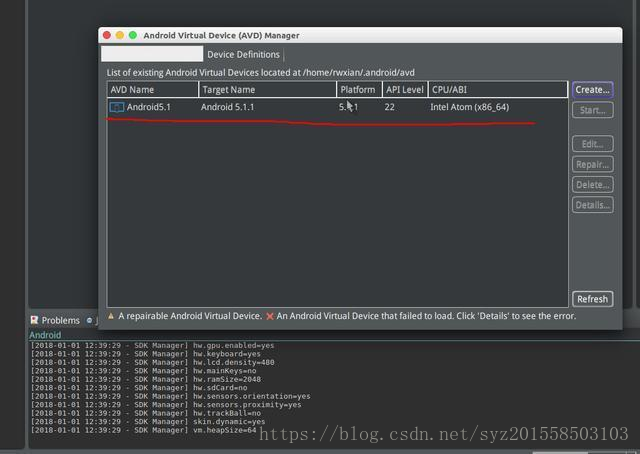The width and height of the screenshot is (640, 454).
Task: Maximize the AVD Manager window
Action: point(133,36)
